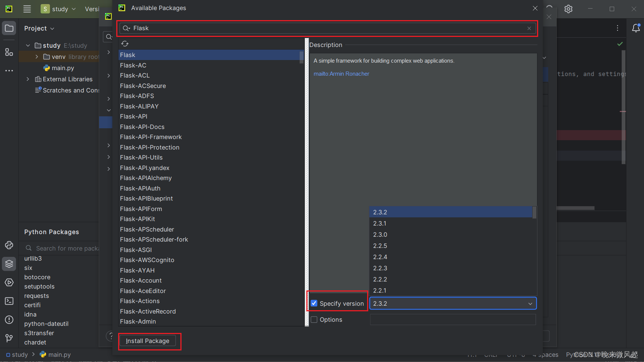644x362 pixels.
Task: Open the mailto:Armin Ronacher link
Action: pyautogui.click(x=341, y=74)
